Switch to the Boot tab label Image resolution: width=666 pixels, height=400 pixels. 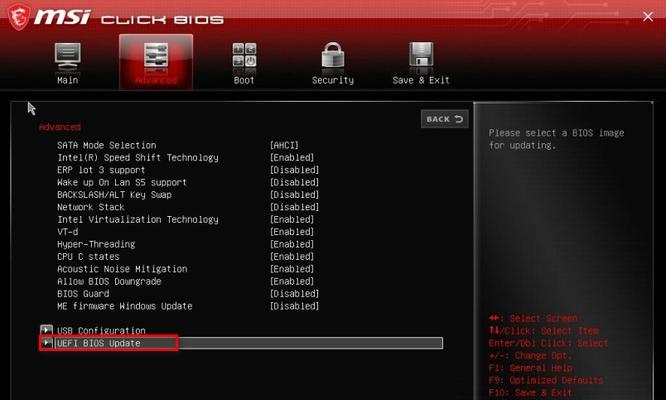tap(244, 80)
